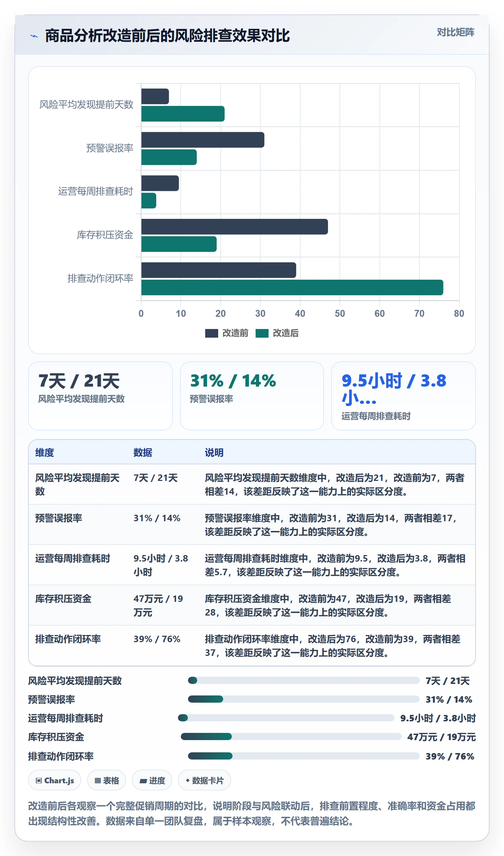Select table cell 31% / 14%
Viewport: 504px width, 856px height.
pyautogui.click(x=157, y=518)
